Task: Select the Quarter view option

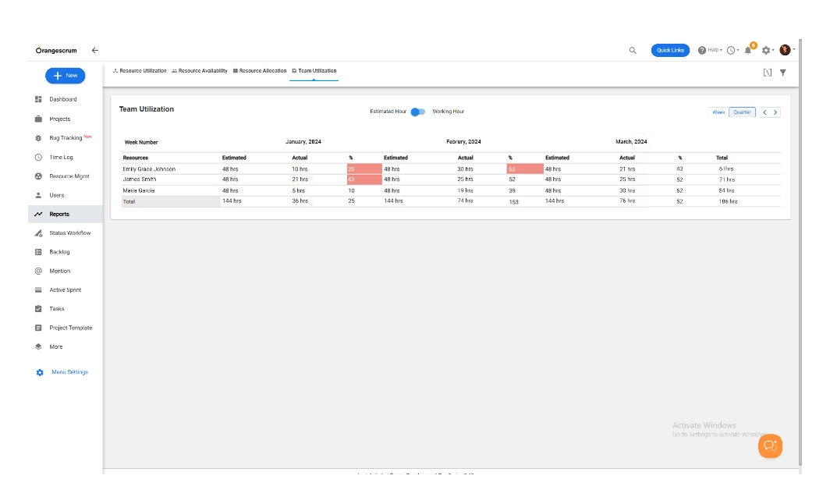Action: click(742, 112)
